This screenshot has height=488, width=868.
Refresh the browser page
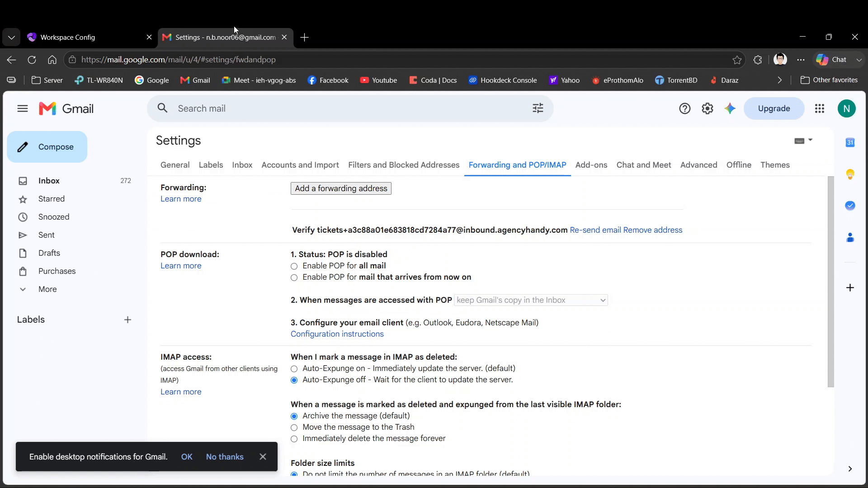point(32,60)
